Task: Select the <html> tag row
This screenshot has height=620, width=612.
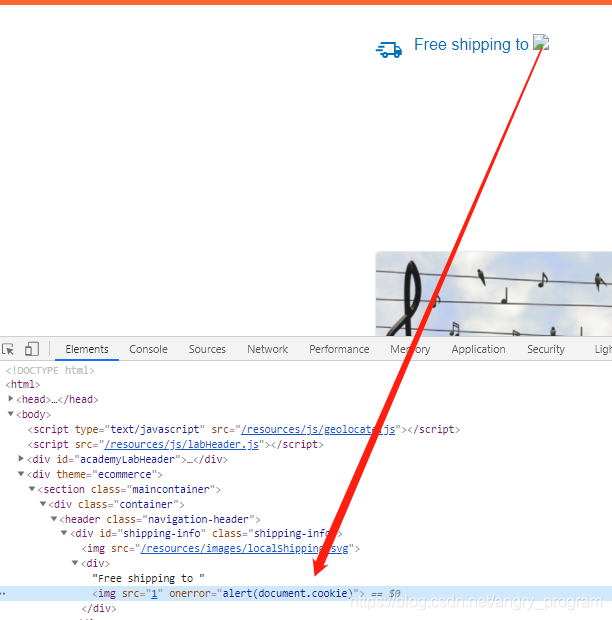Action: tap(23, 384)
